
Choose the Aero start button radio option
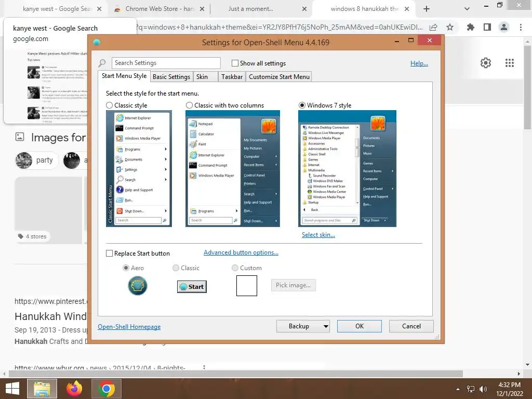point(126,268)
